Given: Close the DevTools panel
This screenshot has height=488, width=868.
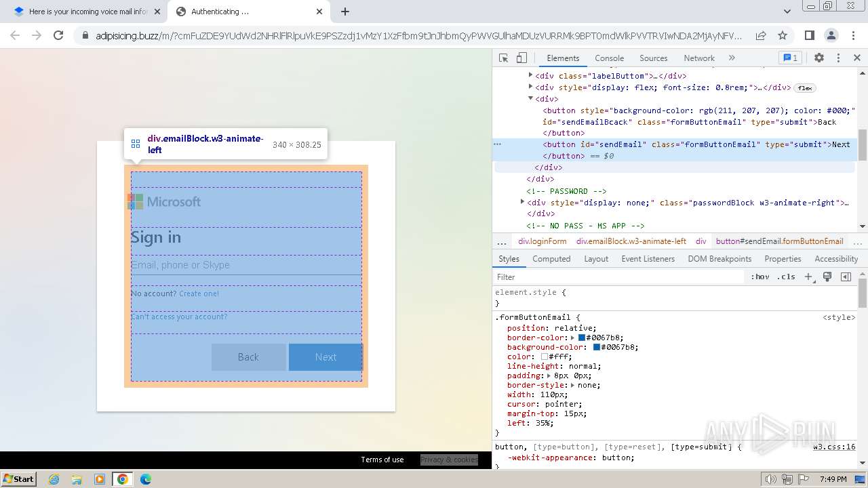Looking at the screenshot, I should [856, 58].
